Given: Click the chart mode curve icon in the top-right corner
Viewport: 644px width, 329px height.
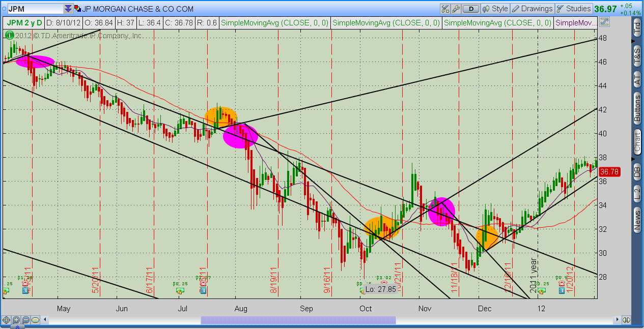Looking at the screenshot, I should click(604, 22).
